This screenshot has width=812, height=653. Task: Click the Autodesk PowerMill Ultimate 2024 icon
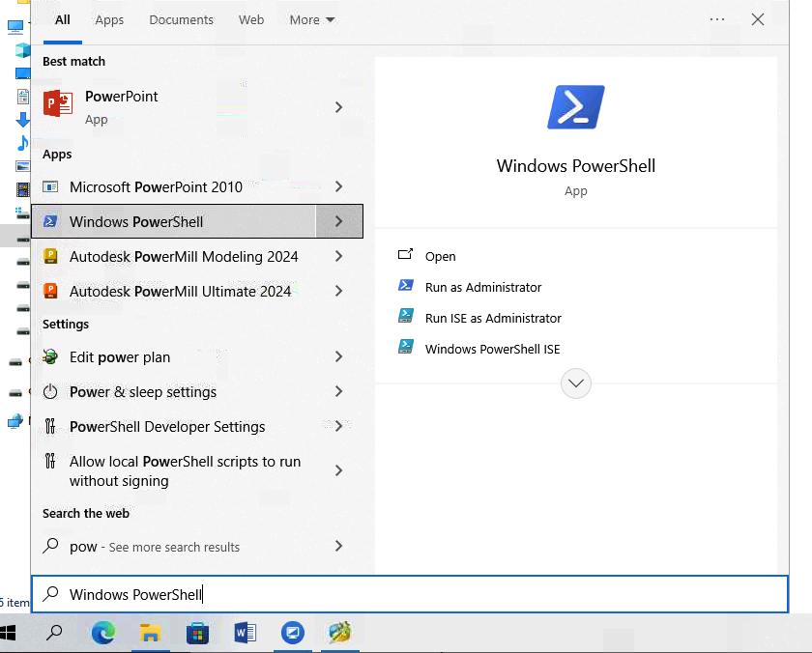click(50, 291)
